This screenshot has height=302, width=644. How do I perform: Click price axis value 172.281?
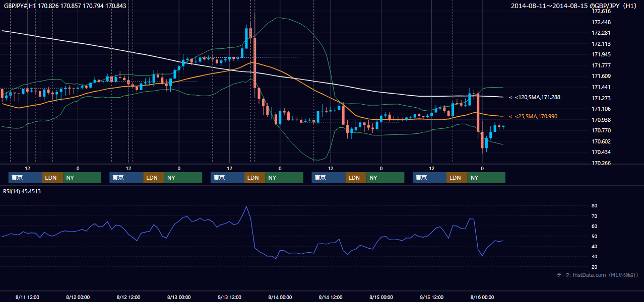pos(601,33)
